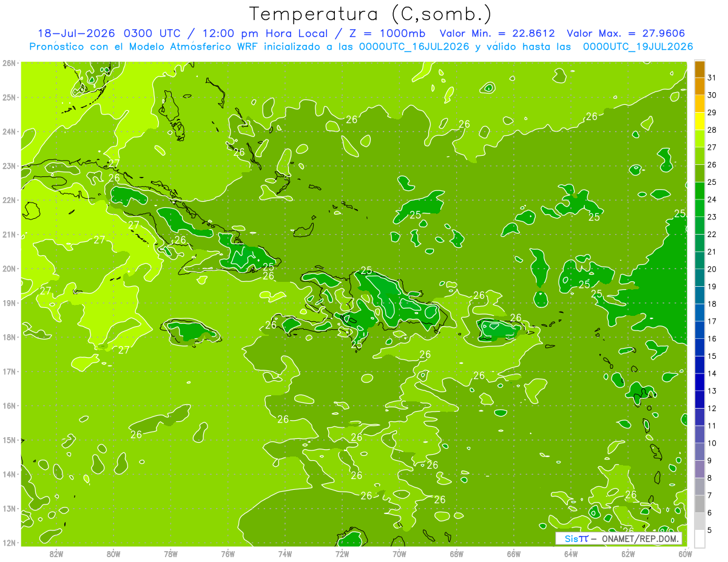Select the "18-Jul-2026 0300 UTC" date text
The width and height of the screenshot is (728, 562).
pyautogui.click(x=109, y=33)
